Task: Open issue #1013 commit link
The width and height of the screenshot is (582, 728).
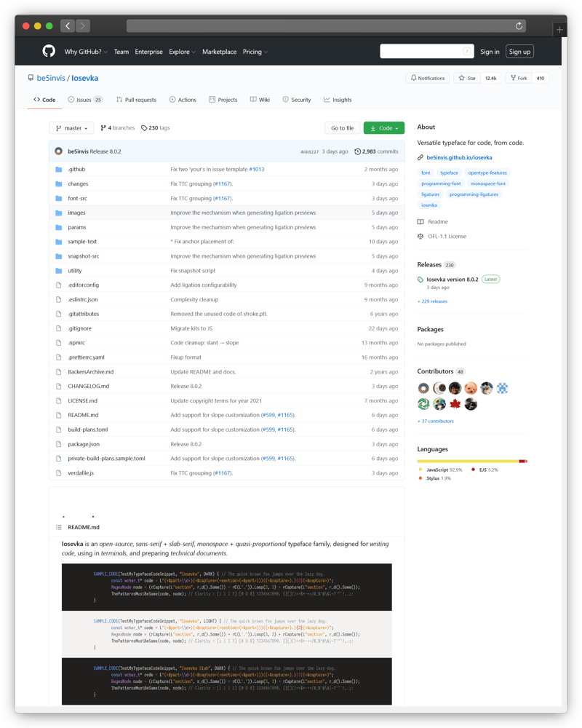Action: [x=257, y=170]
